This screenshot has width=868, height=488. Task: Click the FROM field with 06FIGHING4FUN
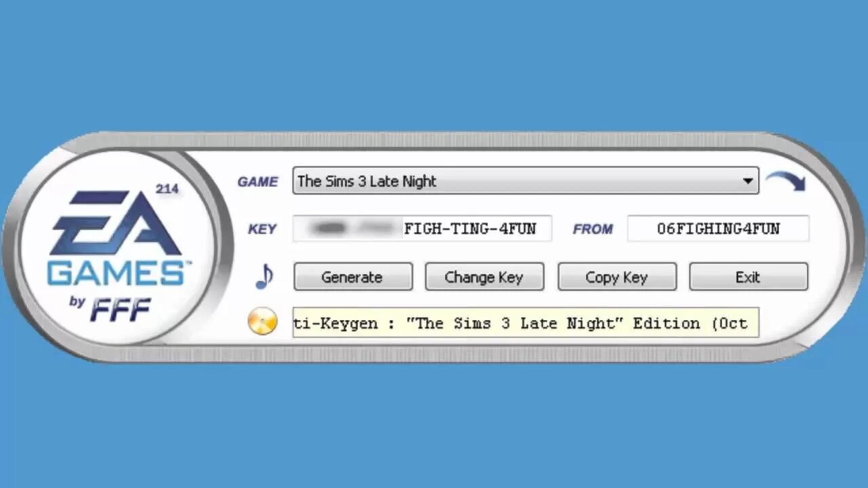click(x=718, y=228)
